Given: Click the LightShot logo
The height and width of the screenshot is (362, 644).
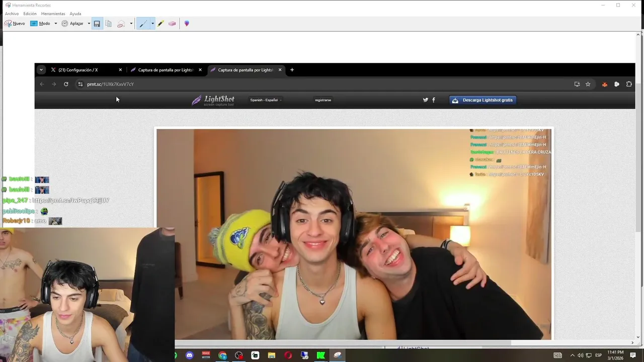Looking at the screenshot, I should [213, 100].
